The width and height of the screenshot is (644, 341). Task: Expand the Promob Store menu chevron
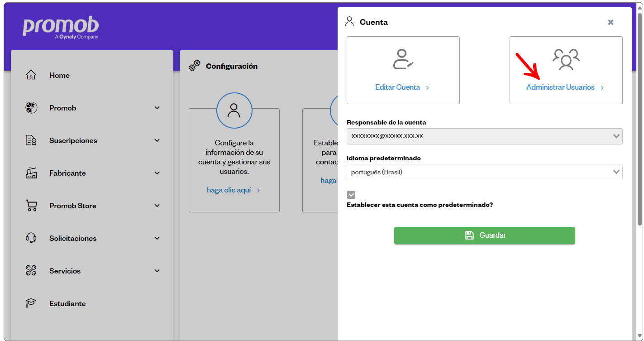[x=157, y=206]
